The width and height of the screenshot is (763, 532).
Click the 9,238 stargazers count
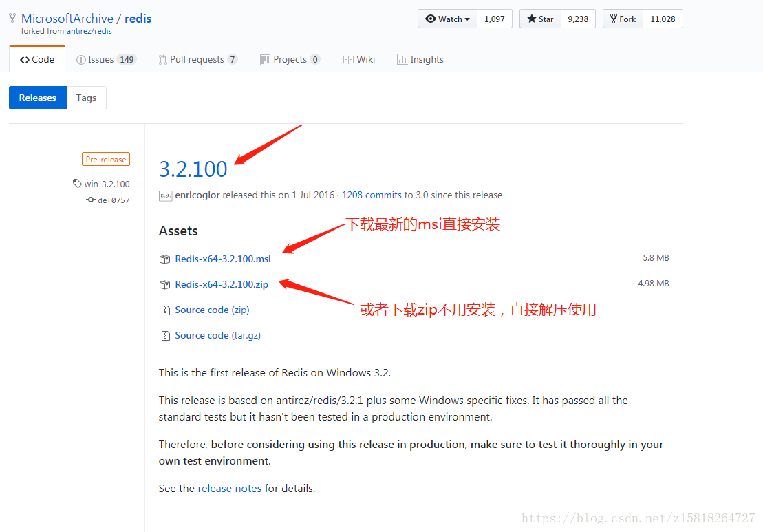click(x=578, y=19)
